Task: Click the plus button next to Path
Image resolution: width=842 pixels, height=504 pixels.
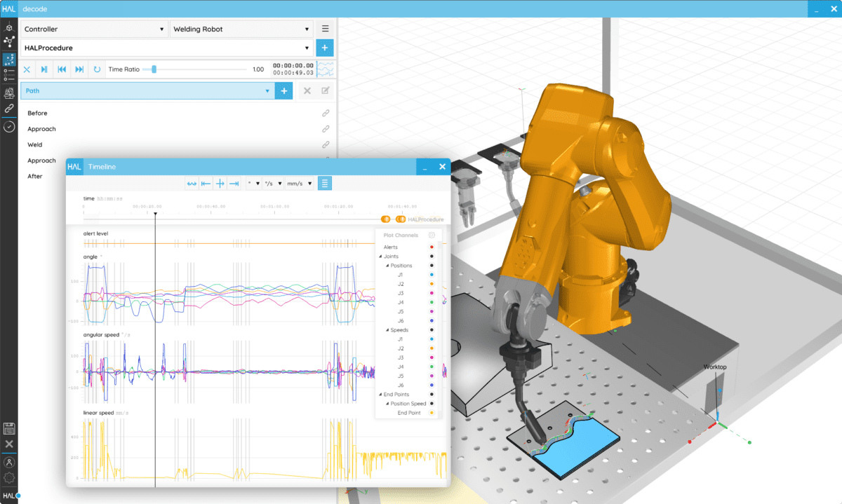Action: point(283,90)
